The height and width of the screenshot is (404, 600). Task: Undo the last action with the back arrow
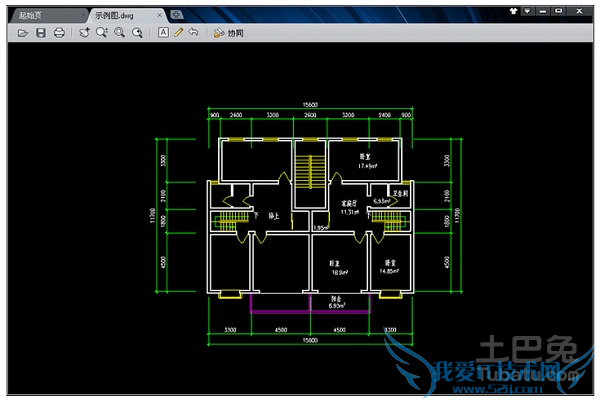(193, 32)
